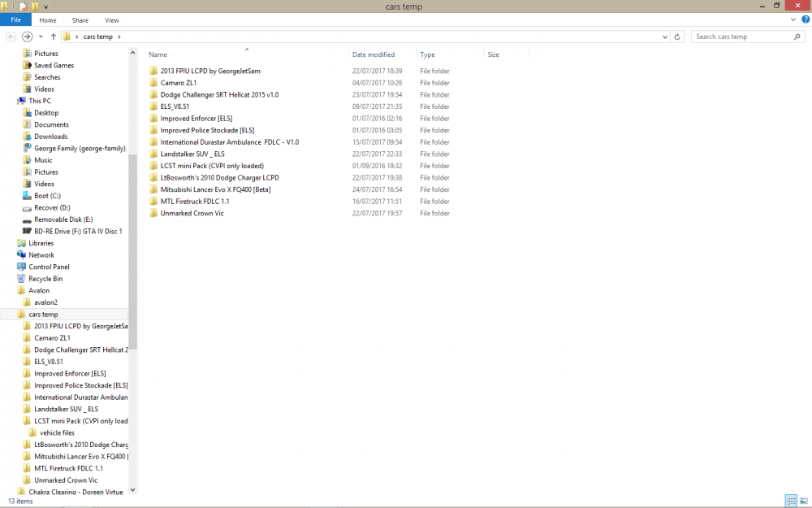Image resolution: width=812 pixels, height=508 pixels.
Task: Open Avalon folder in navigation pane
Action: [39, 291]
